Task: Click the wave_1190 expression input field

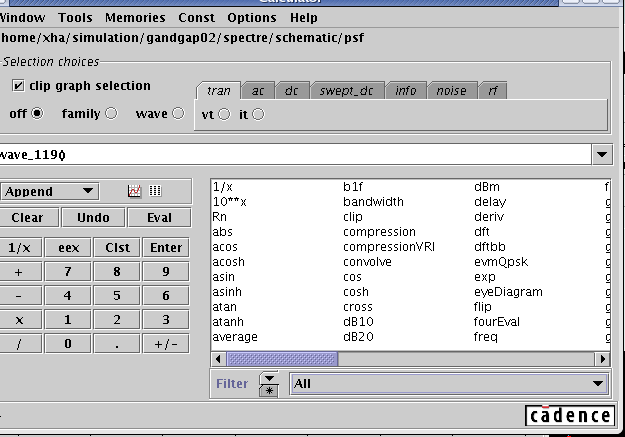Action: point(295,154)
